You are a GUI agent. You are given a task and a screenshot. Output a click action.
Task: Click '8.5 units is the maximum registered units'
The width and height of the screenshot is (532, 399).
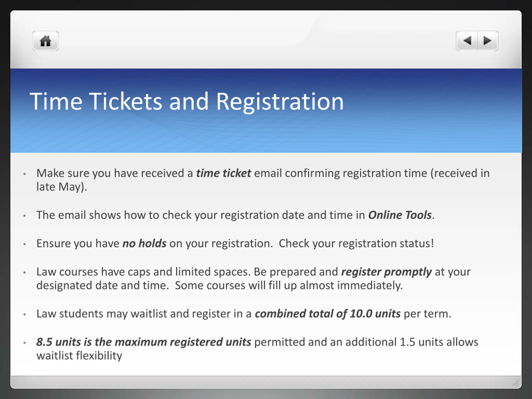point(144,342)
